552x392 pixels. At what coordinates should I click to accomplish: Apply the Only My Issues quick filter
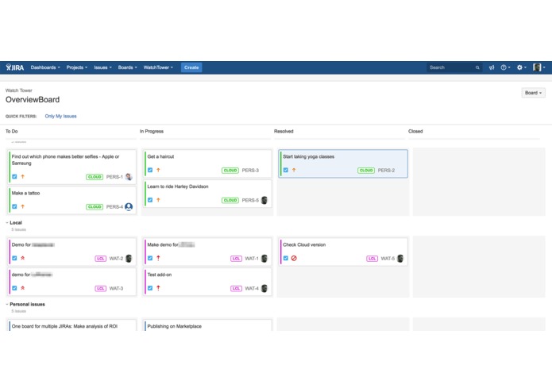(60, 116)
